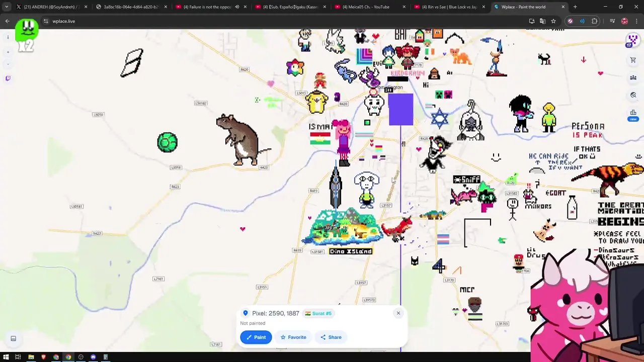Image resolution: width=644 pixels, height=362 pixels.
Task: Close the ANDREH X tab
Action: coord(86,7)
